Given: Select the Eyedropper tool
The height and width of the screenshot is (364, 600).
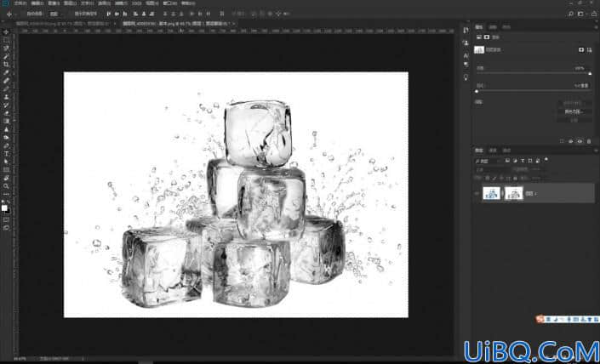Looking at the screenshot, I should pyautogui.click(x=6, y=72).
